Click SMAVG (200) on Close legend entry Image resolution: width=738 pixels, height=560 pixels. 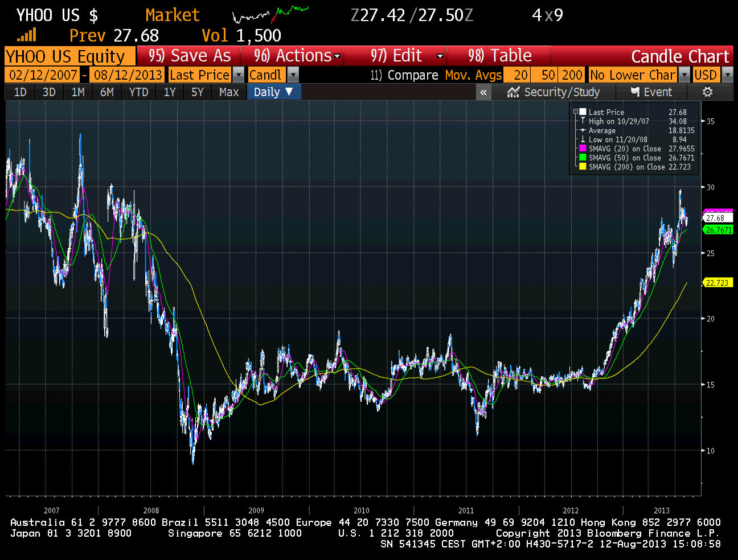(627, 167)
